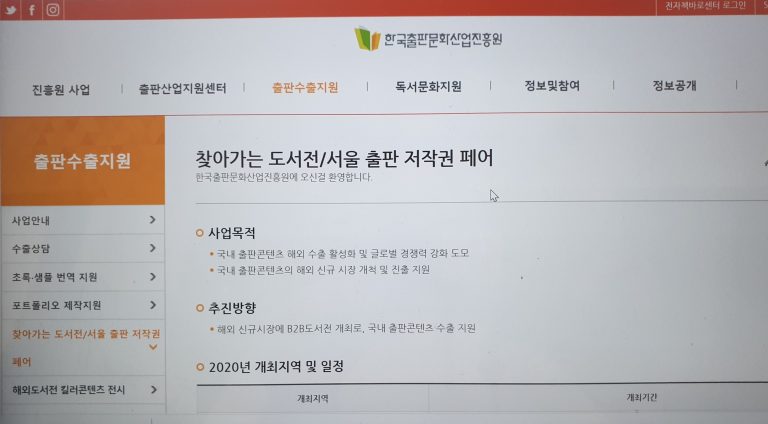Viewport: 768px width, 424px height.
Task: Click the subtitle 한국출판문화산업진흥원에 오신걸 환영합니다
Action: pyautogui.click(x=283, y=177)
